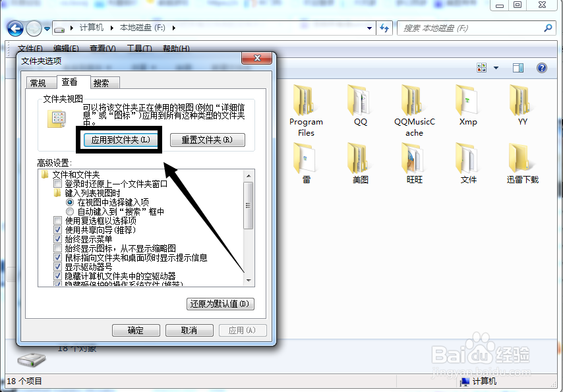This screenshot has width=563, height=392.
Task: Toggle 显示驱动器号 checkbox
Action: [x=57, y=267]
